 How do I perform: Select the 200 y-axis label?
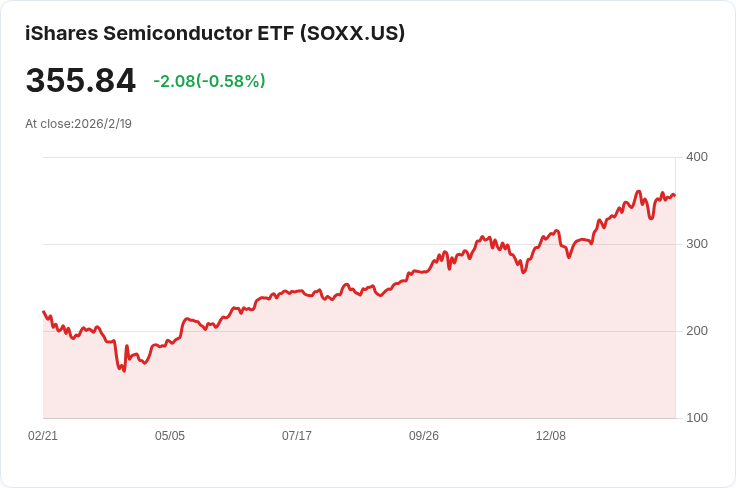click(x=697, y=331)
